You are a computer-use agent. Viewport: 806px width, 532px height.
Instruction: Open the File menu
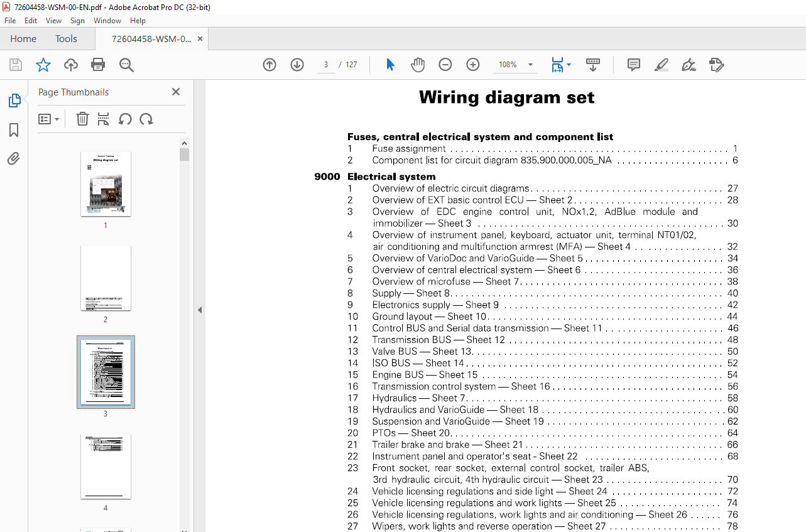tap(10, 21)
